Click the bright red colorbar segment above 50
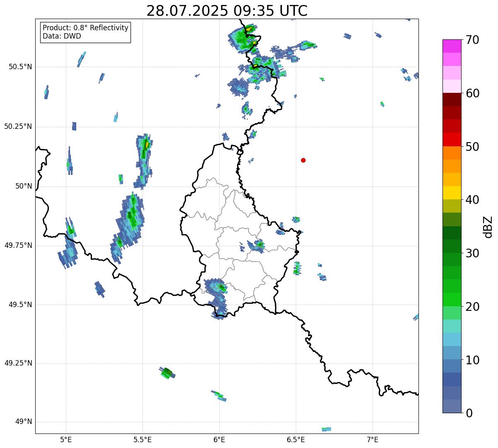Screen dimensions: 498x448 click(x=452, y=139)
